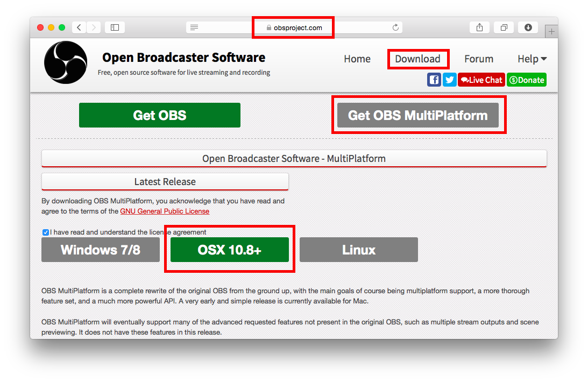Viewport: 588px width, 382px height.
Task: Go back with Safari's back arrow
Action: pos(79,27)
